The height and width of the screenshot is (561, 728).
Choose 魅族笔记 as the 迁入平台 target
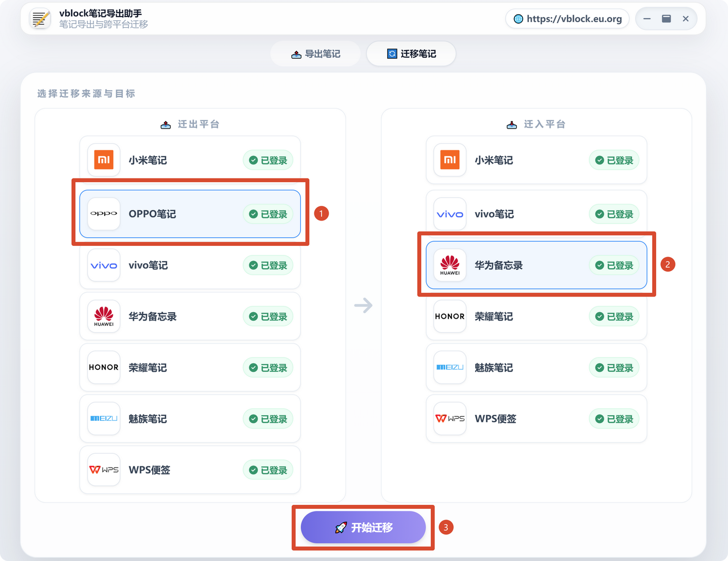click(x=536, y=367)
